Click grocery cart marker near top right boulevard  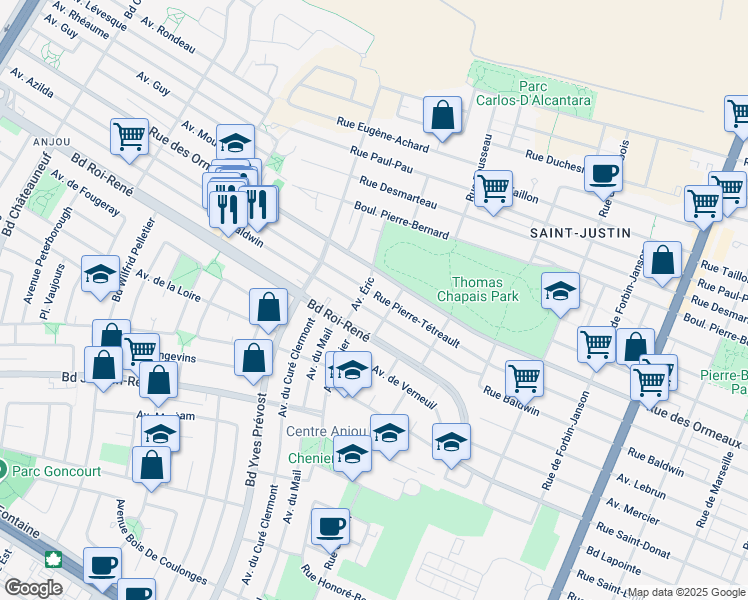click(x=737, y=115)
